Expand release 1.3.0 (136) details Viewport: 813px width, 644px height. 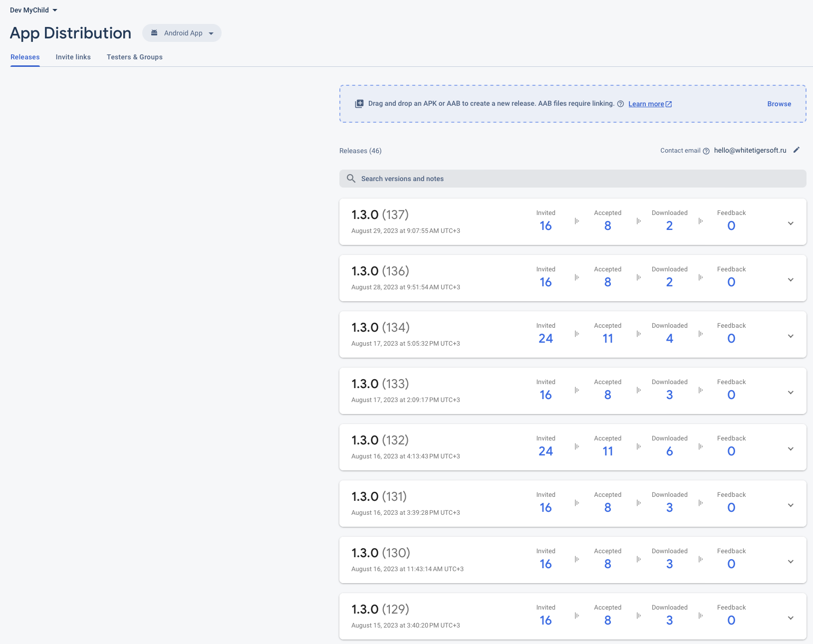(791, 279)
